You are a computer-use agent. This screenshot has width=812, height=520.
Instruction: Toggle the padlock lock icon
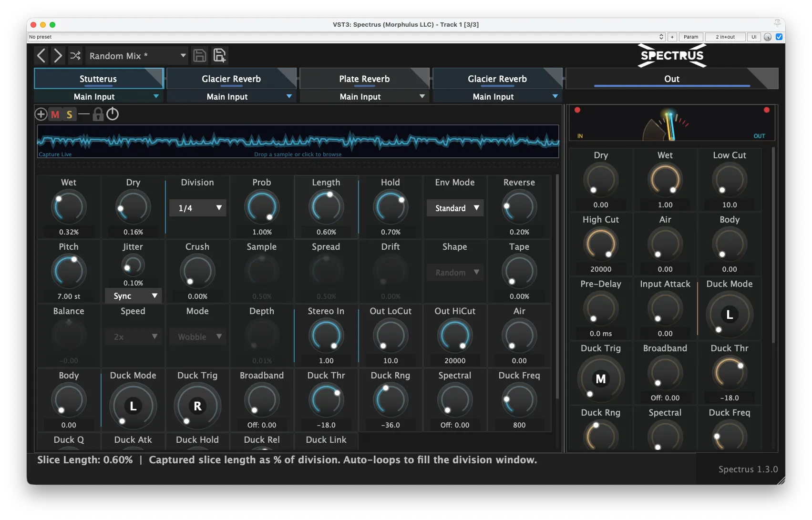[98, 114]
